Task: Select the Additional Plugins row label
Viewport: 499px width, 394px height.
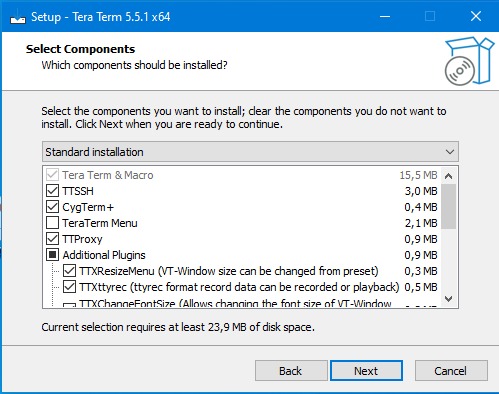Action: [104, 255]
